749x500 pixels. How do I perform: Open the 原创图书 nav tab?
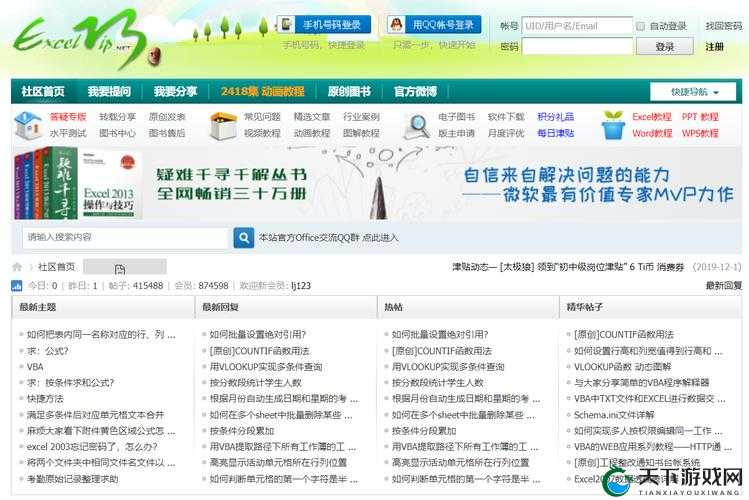[349, 91]
